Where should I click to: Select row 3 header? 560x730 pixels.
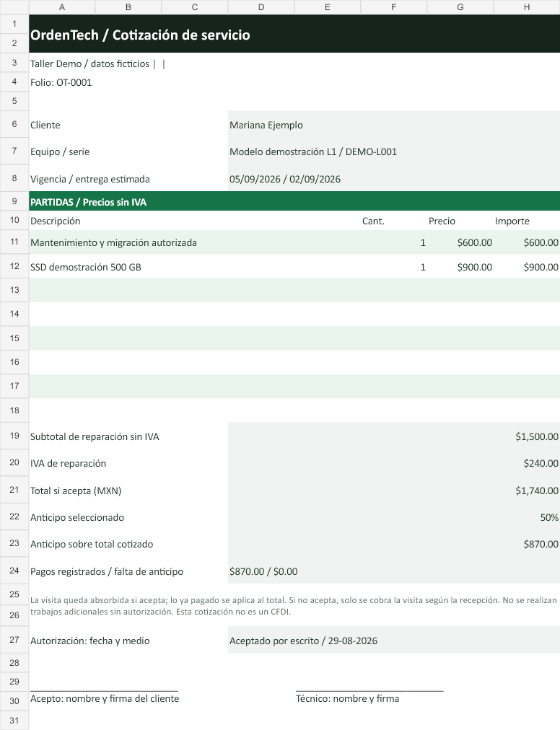point(14,62)
